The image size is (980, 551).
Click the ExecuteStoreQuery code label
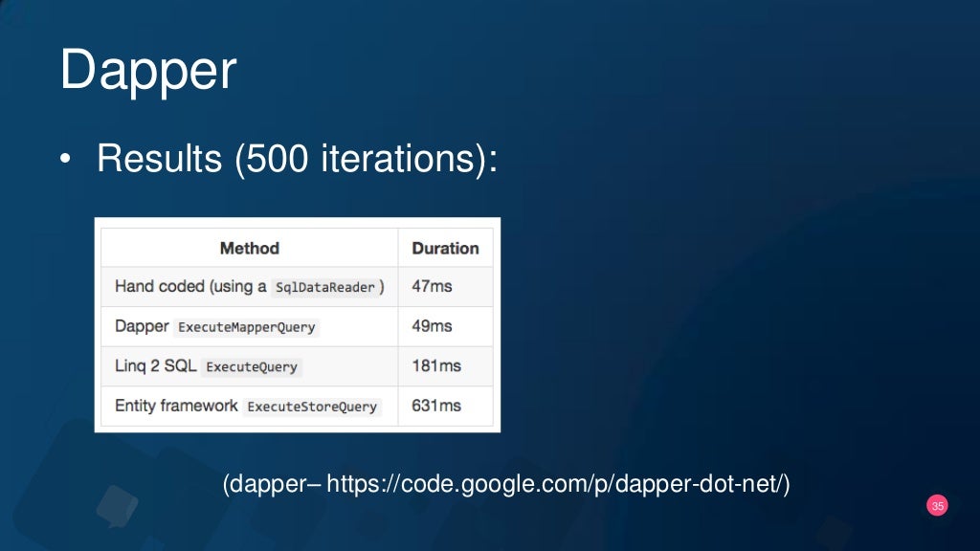[x=312, y=407]
